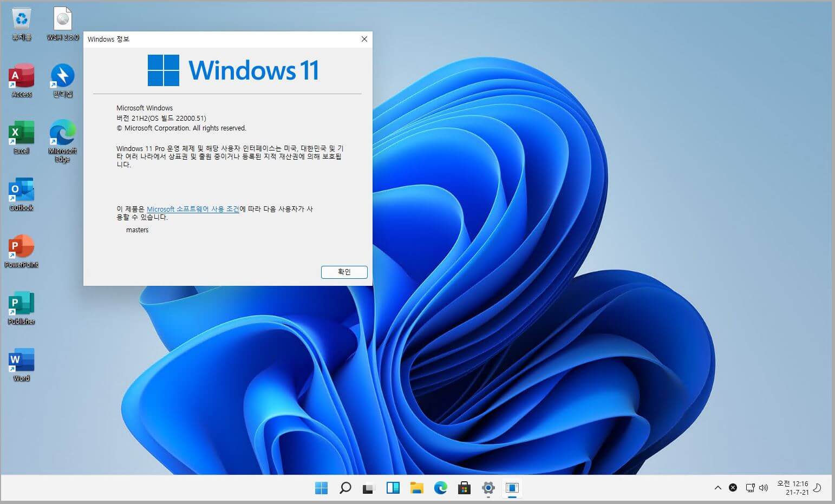Viewport: 835px width, 504px height.
Task: Open Microsoft Edge desktop shortcut
Action: click(x=63, y=141)
